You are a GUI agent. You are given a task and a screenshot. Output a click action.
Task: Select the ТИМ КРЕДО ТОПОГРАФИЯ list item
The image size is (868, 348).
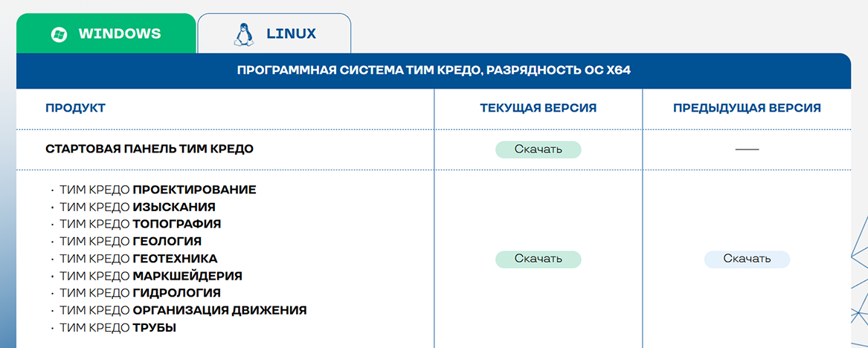tap(140, 225)
